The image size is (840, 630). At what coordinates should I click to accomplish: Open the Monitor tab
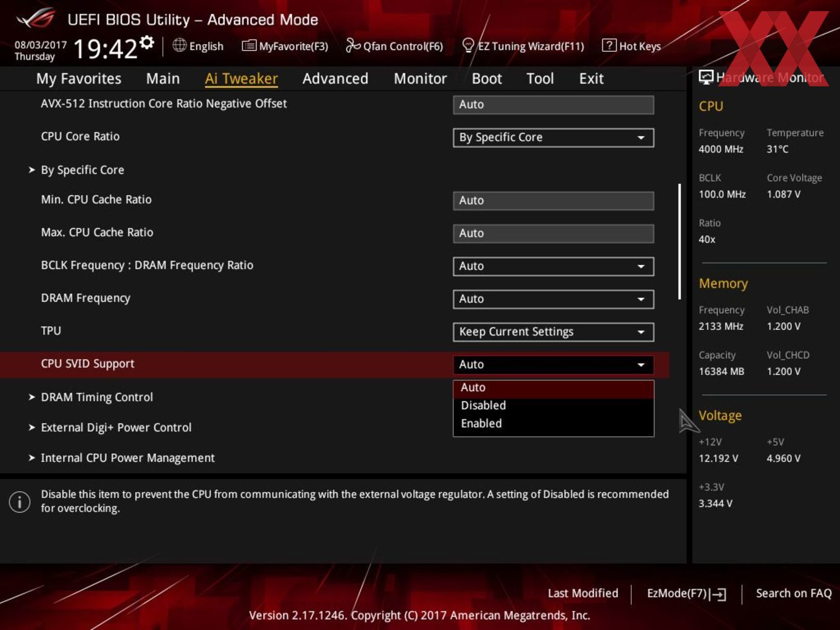420,78
